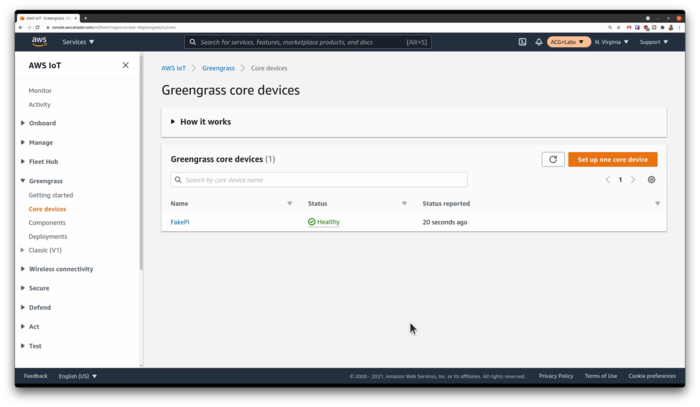The image size is (700, 407).
Task: Sort table by Status reported column
Action: (x=657, y=204)
